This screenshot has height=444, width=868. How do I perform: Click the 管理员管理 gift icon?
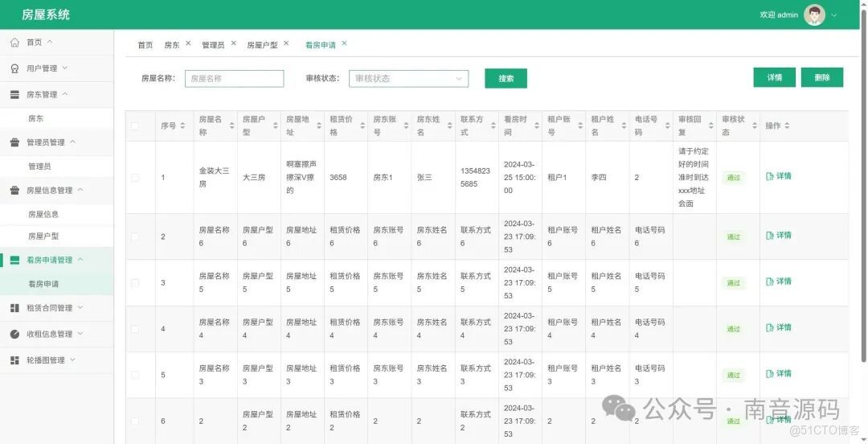coord(15,142)
